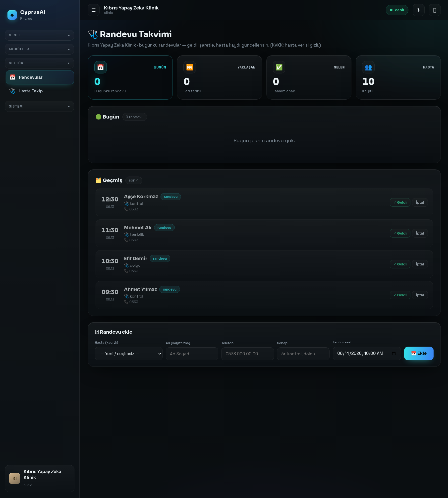Click the randevu tag beside Ayşe Korkmaz
This screenshot has height=498, width=448.
coord(171,197)
